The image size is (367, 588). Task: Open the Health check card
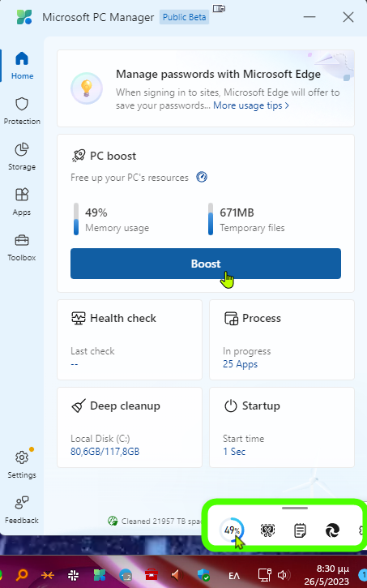[x=130, y=340]
